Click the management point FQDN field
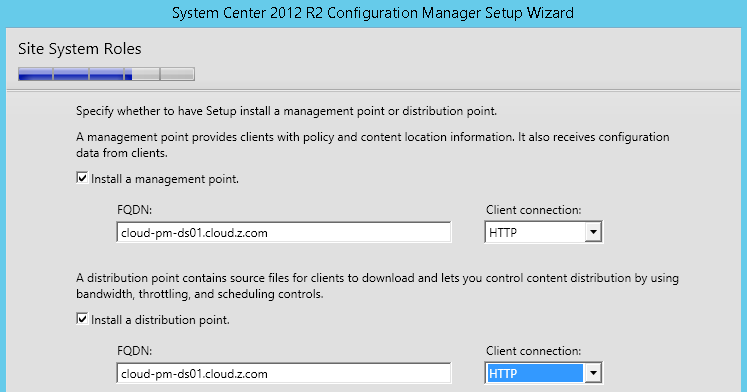 click(283, 232)
